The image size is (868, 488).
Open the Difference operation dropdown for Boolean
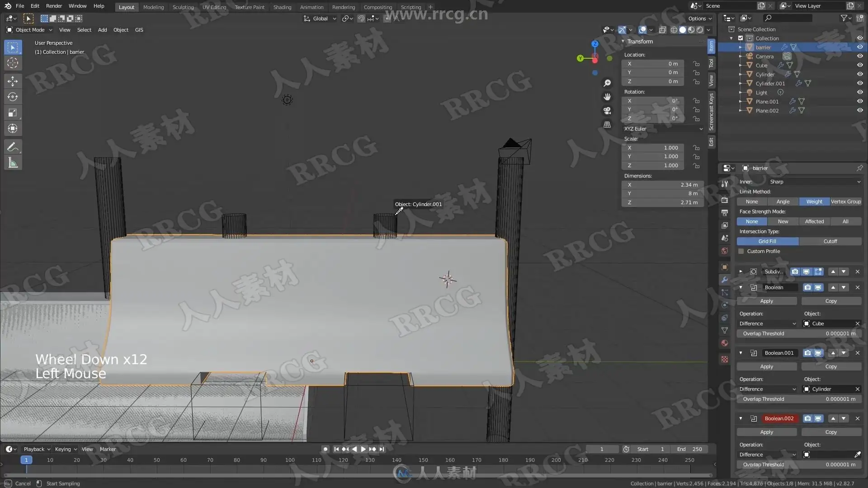click(767, 324)
